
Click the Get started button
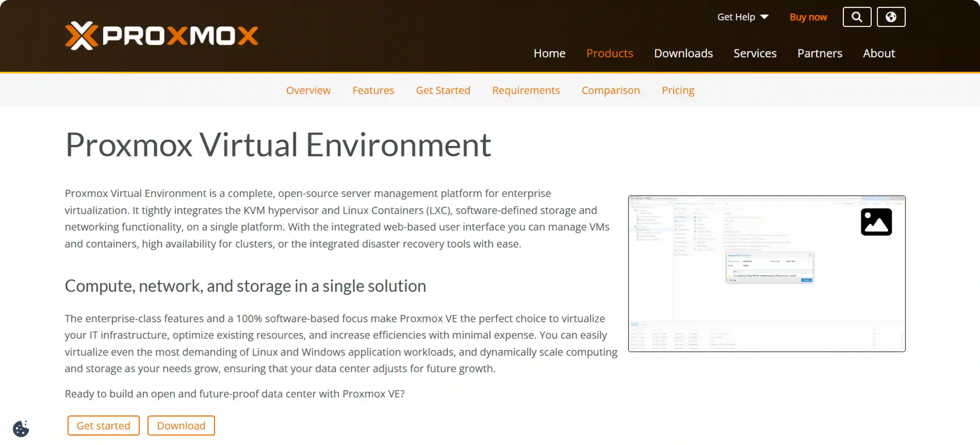click(x=103, y=425)
